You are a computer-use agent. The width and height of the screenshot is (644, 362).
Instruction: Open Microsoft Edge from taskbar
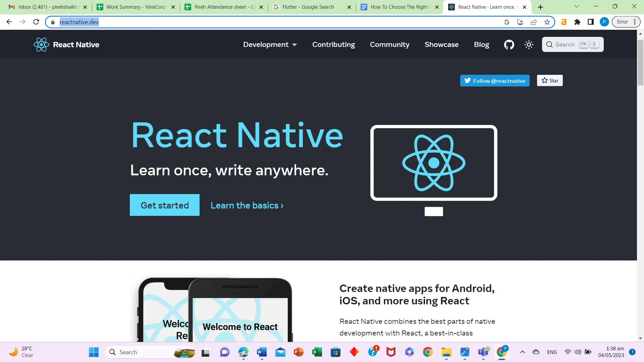click(243, 352)
